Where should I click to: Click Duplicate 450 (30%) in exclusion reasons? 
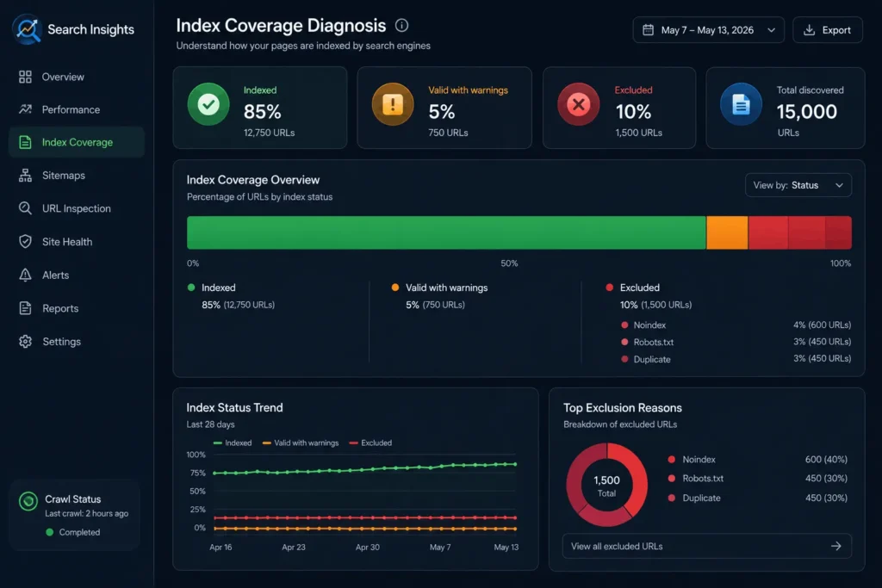click(x=758, y=498)
